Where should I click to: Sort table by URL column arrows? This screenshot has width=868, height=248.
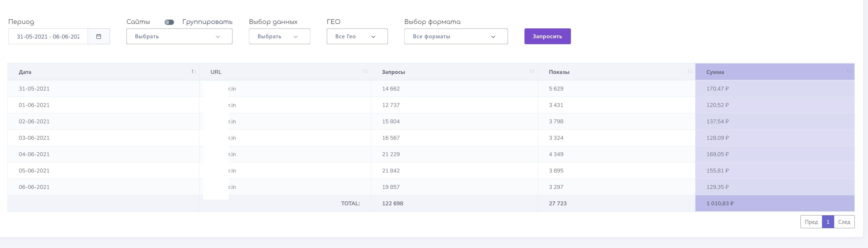pos(365,72)
